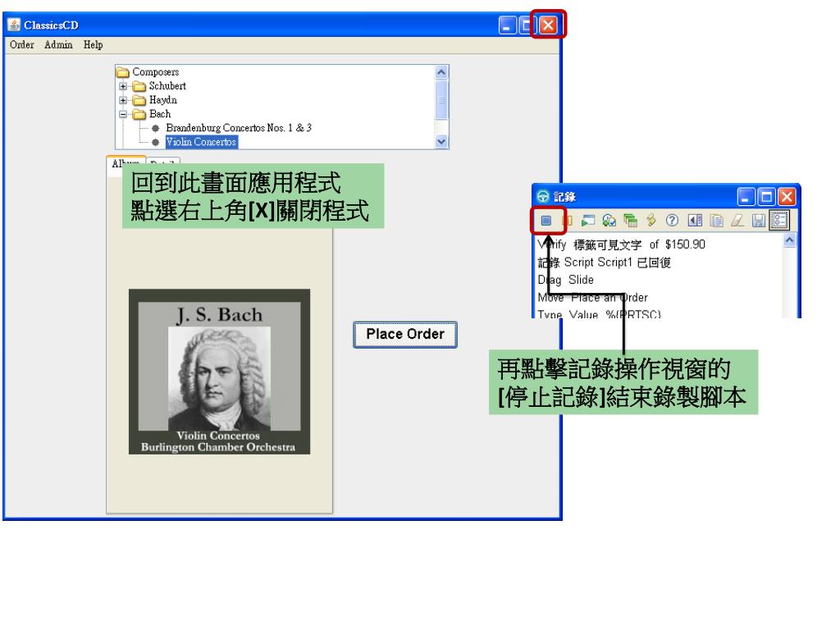Close the ClassicsCD window with red X

click(548, 25)
